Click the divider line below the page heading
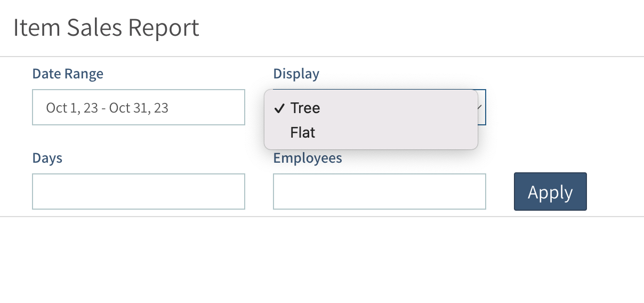644x303 pixels. pos(322,57)
